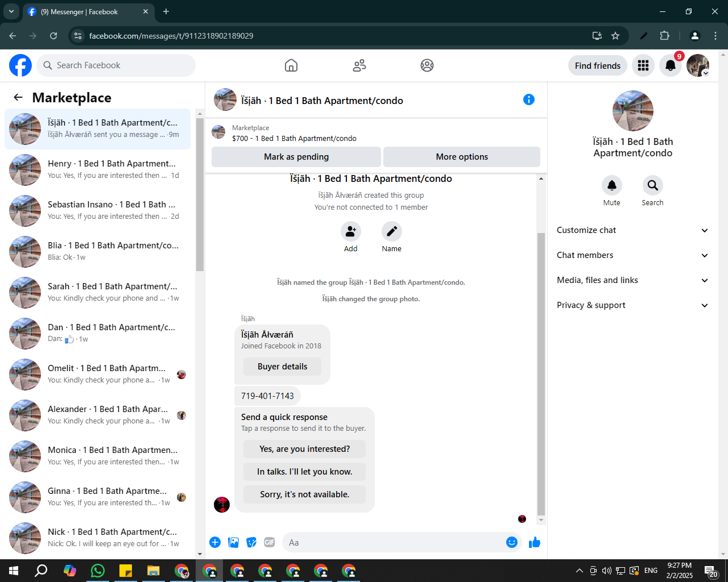The width and height of the screenshot is (728, 582).
Task: Open the Facebook home logo
Action: click(x=20, y=65)
